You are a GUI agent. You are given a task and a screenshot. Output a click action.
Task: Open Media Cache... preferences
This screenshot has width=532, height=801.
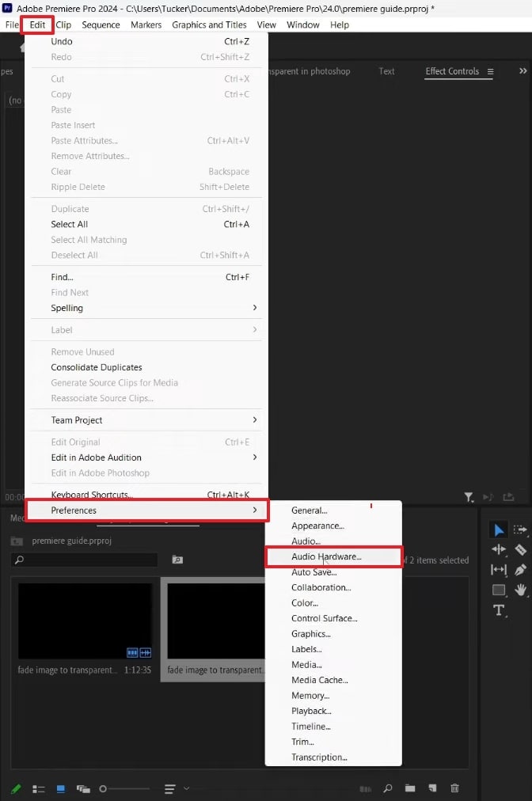(333, 680)
